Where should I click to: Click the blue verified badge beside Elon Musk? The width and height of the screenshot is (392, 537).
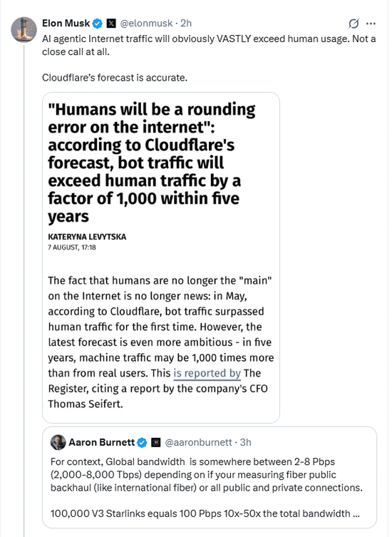click(98, 24)
